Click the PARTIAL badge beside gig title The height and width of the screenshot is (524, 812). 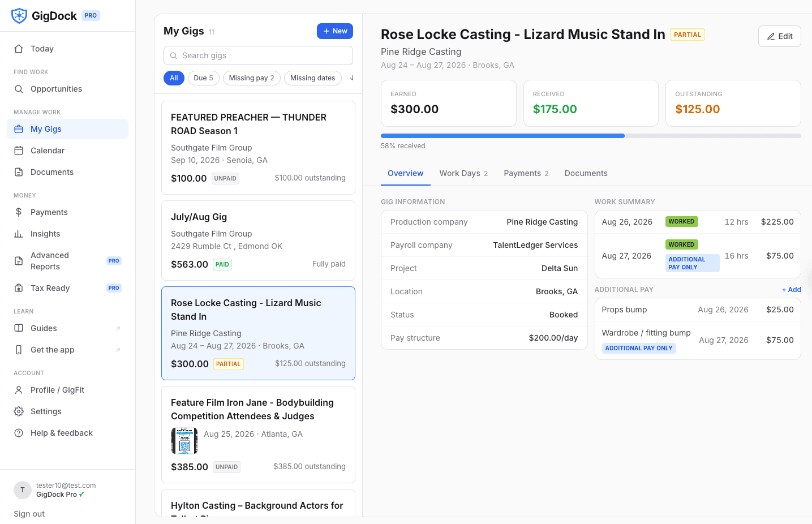click(x=687, y=35)
